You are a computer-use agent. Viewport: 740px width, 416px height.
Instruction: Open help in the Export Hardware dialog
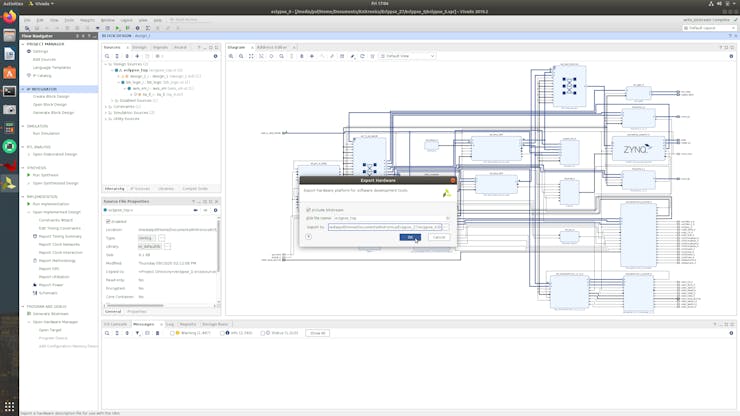[x=309, y=237]
